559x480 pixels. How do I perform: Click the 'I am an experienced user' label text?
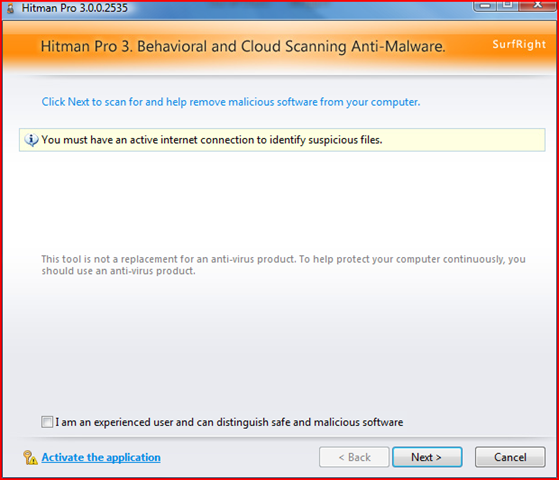tap(229, 422)
